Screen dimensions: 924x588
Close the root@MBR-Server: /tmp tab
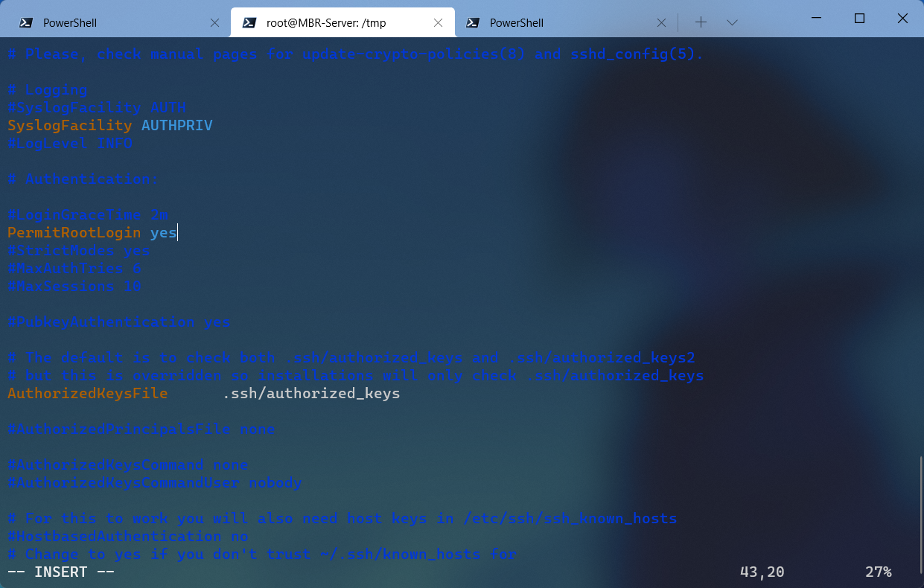pos(438,22)
